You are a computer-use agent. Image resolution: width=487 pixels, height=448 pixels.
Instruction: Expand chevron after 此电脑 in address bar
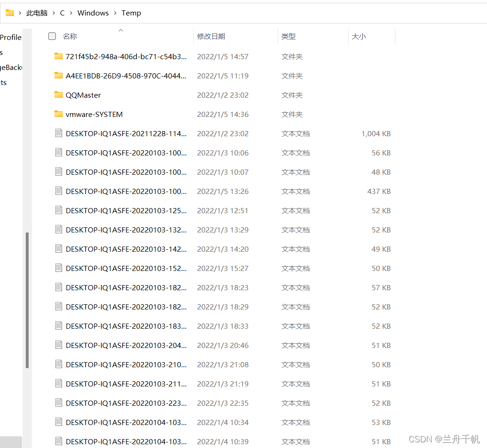54,13
